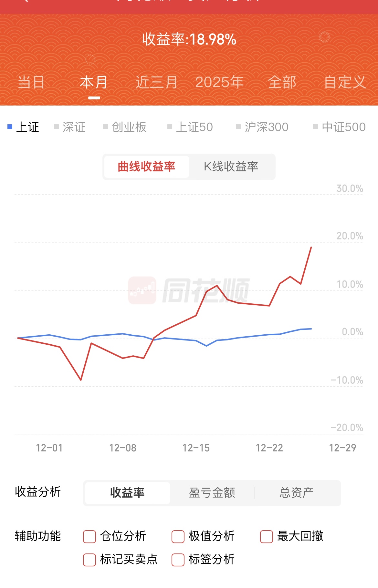Compare returns against 沪深300
The width and height of the screenshot is (378, 588).
[x=262, y=127]
